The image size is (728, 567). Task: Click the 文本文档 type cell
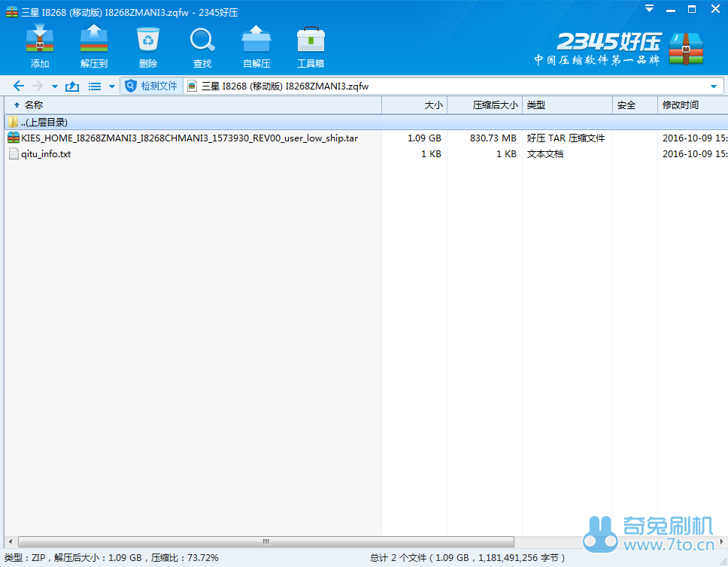(x=545, y=153)
